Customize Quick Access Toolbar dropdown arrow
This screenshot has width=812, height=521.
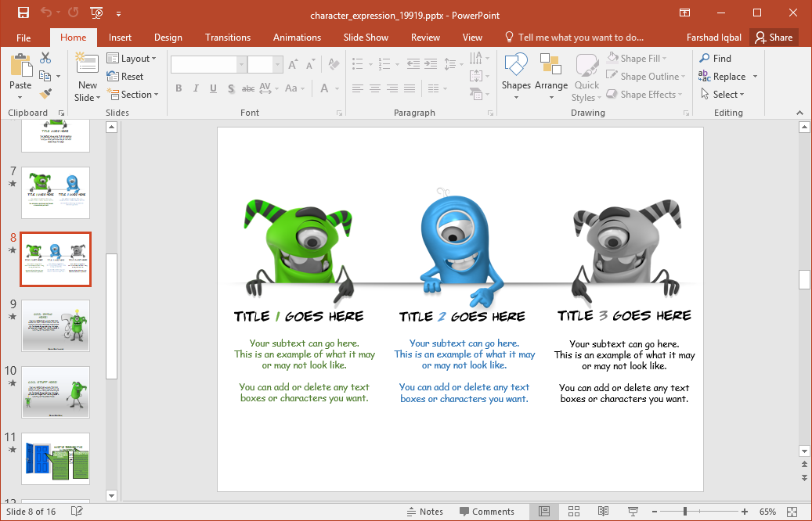point(118,13)
